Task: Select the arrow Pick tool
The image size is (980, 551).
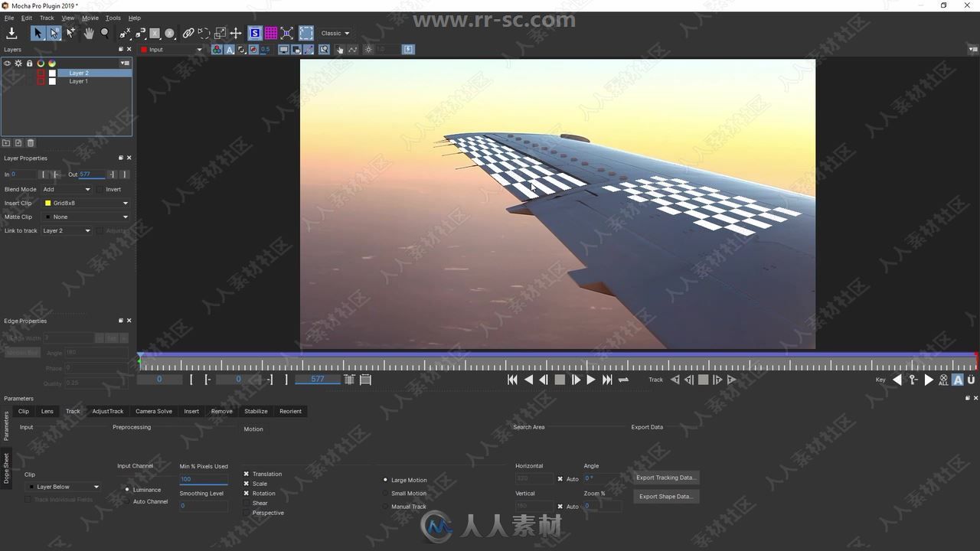Action: click(x=38, y=33)
